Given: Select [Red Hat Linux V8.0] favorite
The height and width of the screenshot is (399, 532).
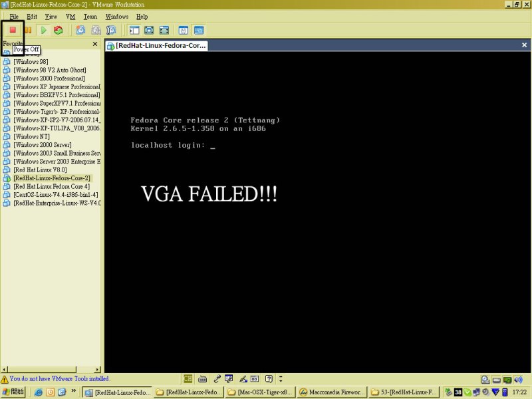Looking at the screenshot, I should pyautogui.click(x=40, y=170).
